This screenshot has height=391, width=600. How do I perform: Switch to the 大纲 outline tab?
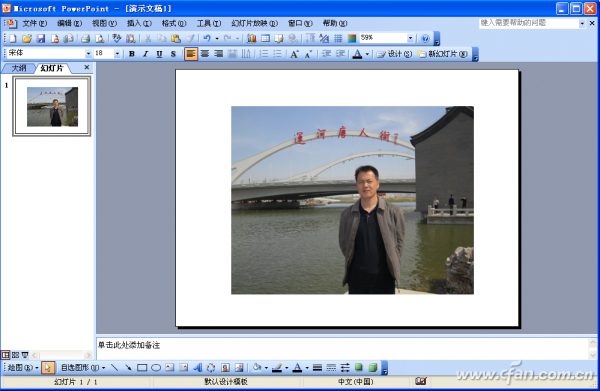(19, 68)
